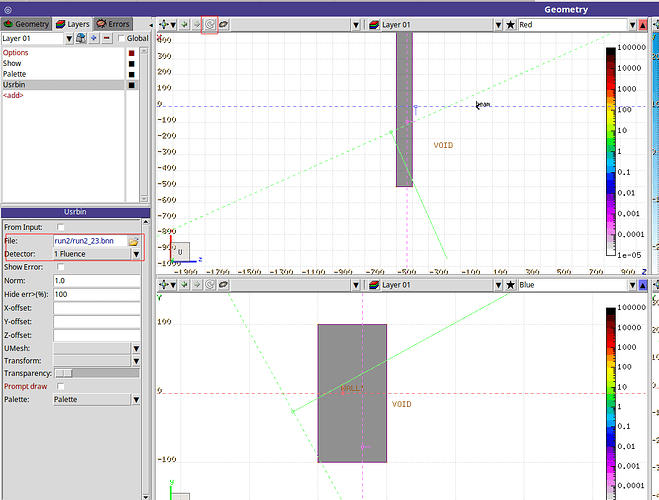Open the file browser folder icon for File

click(x=133, y=242)
